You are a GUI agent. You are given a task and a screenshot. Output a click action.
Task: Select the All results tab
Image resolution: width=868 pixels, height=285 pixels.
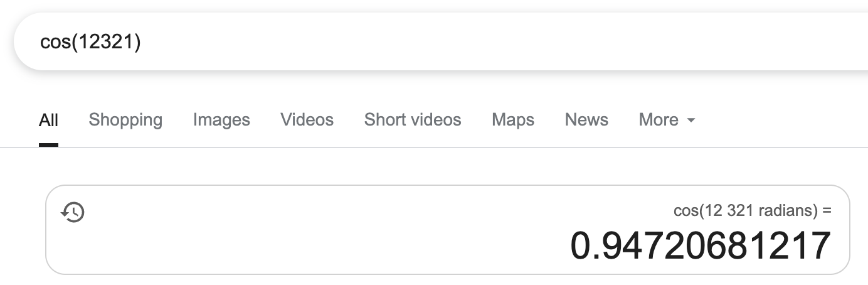pos(48,120)
